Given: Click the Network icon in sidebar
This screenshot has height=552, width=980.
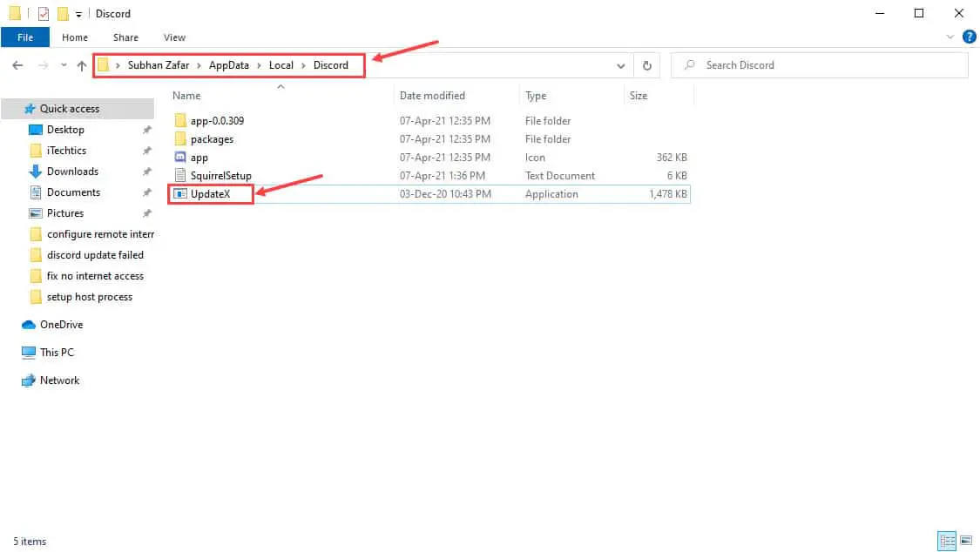Looking at the screenshot, I should point(28,380).
